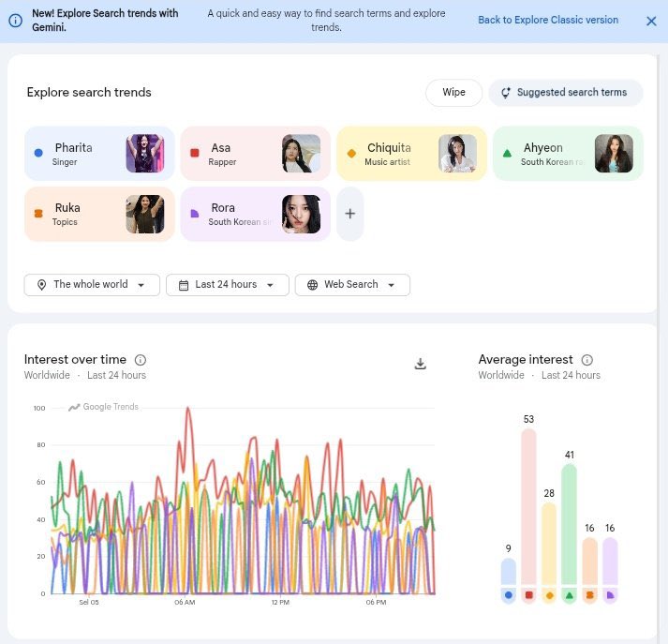Click the blue circle icon under average bars
The width and height of the screenshot is (668, 644).
pos(508,595)
